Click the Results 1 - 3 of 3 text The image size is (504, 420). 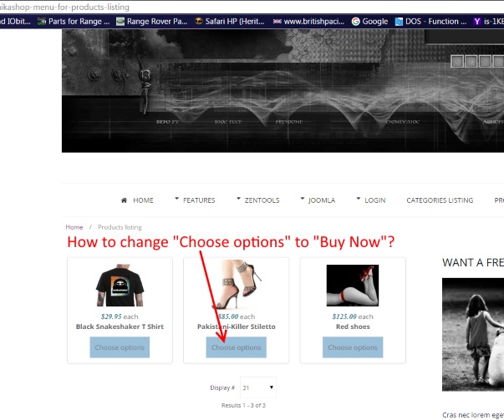(x=244, y=406)
